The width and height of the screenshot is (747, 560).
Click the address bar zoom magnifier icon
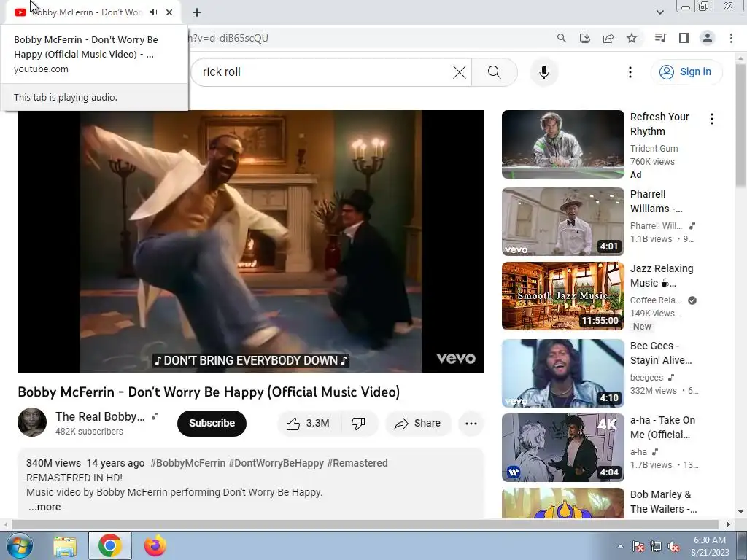(x=561, y=38)
